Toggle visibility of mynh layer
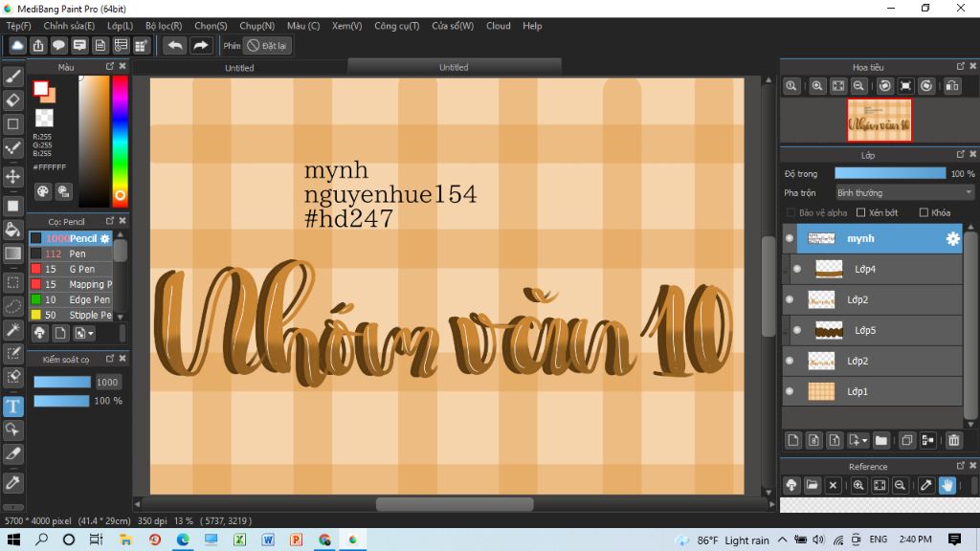 790,238
